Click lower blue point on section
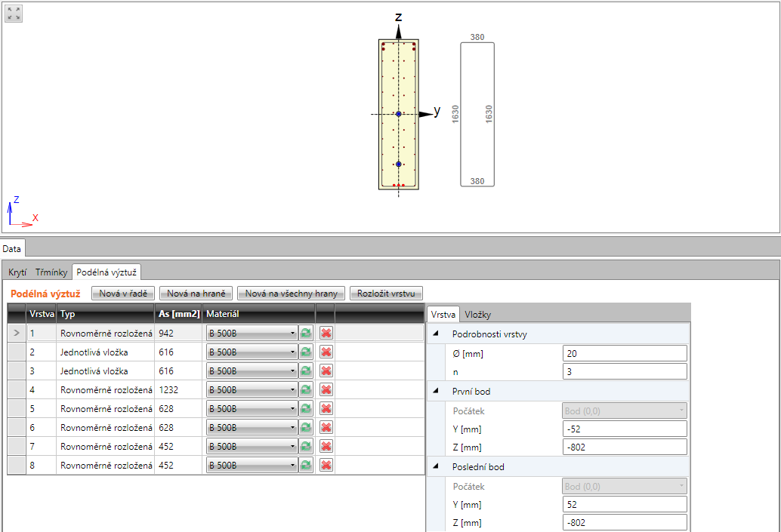Image resolution: width=781 pixels, height=532 pixels. pos(399,165)
